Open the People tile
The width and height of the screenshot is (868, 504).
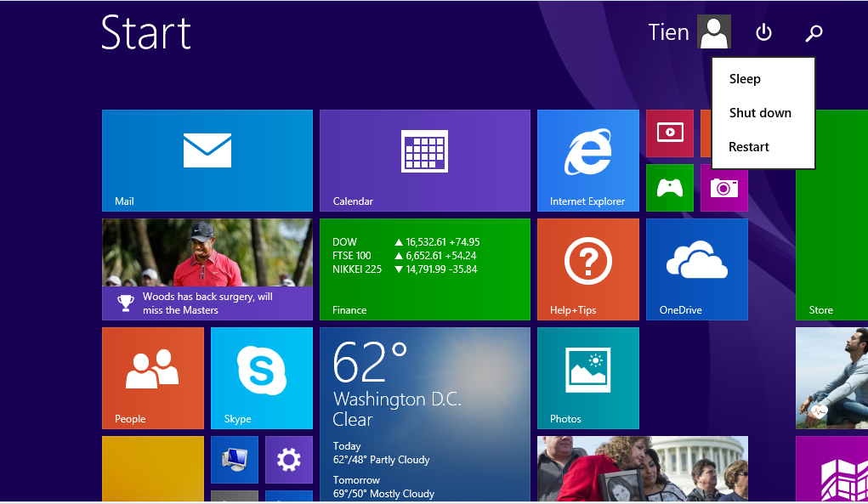click(153, 378)
